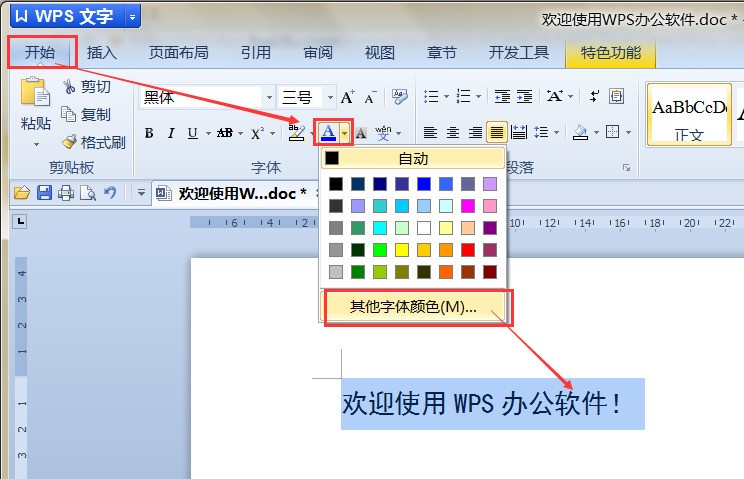Pick the red color swatch
Viewport: 744px width, 479px height.
point(468,250)
